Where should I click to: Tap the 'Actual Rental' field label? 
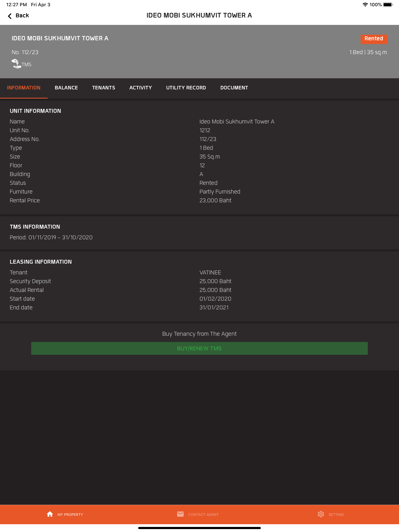pos(27,290)
